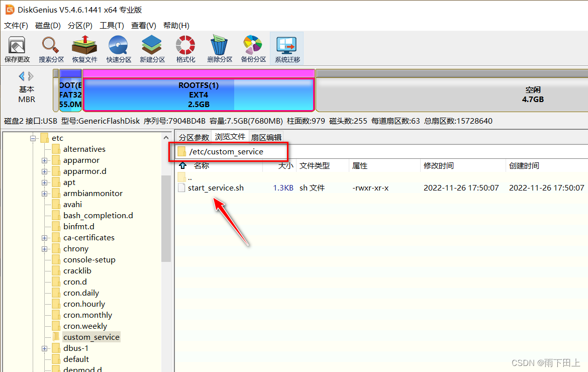
Task: Click the tree scrollbar up arrow
Action: click(x=166, y=138)
